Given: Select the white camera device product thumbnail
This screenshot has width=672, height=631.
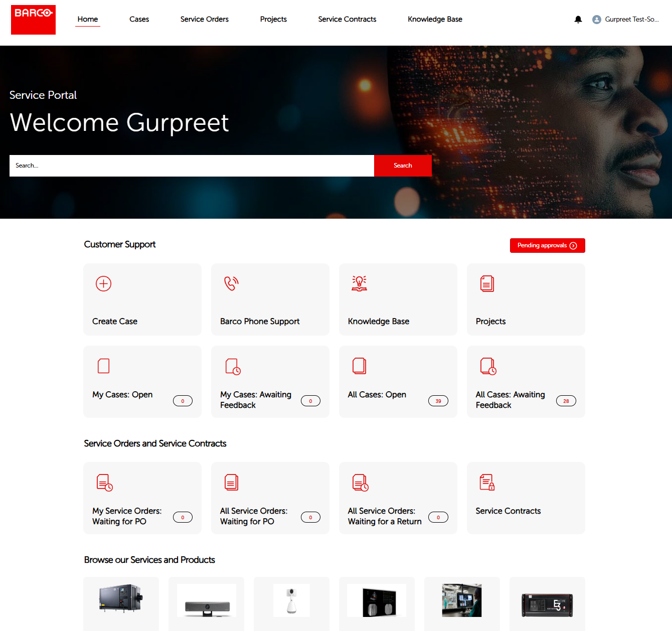Looking at the screenshot, I should tap(291, 600).
